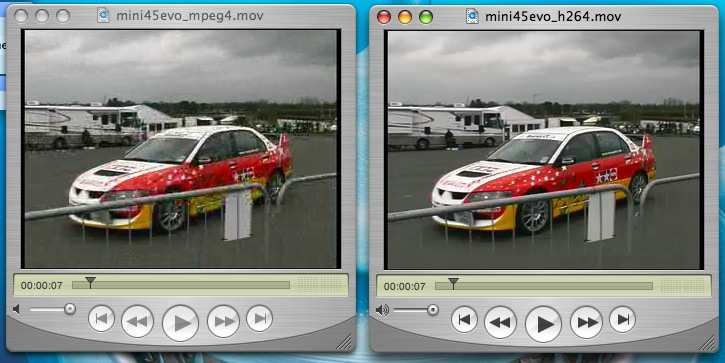
Task: Skip to end of h264 movie
Action: tap(622, 320)
